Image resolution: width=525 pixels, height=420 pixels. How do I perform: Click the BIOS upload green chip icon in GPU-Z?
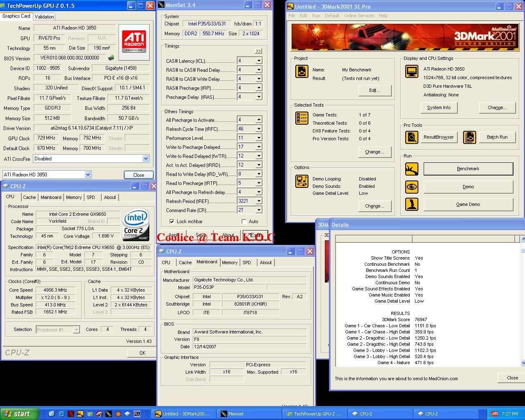pos(111,58)
